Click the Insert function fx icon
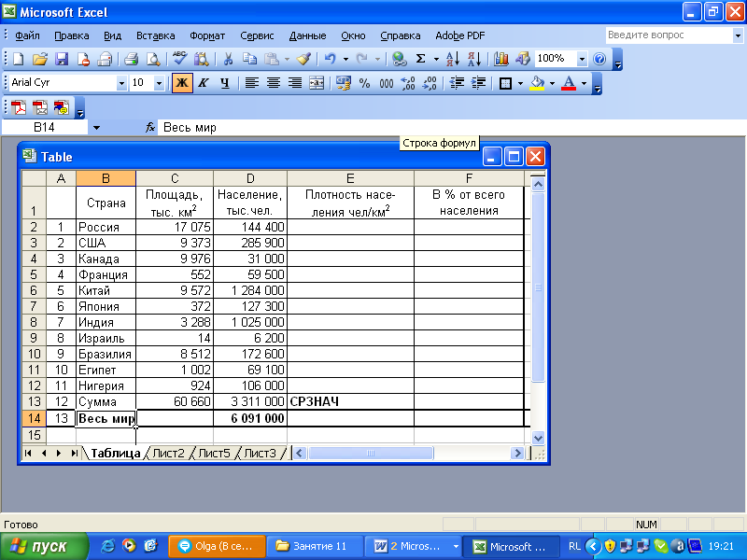 click(150, 127)
